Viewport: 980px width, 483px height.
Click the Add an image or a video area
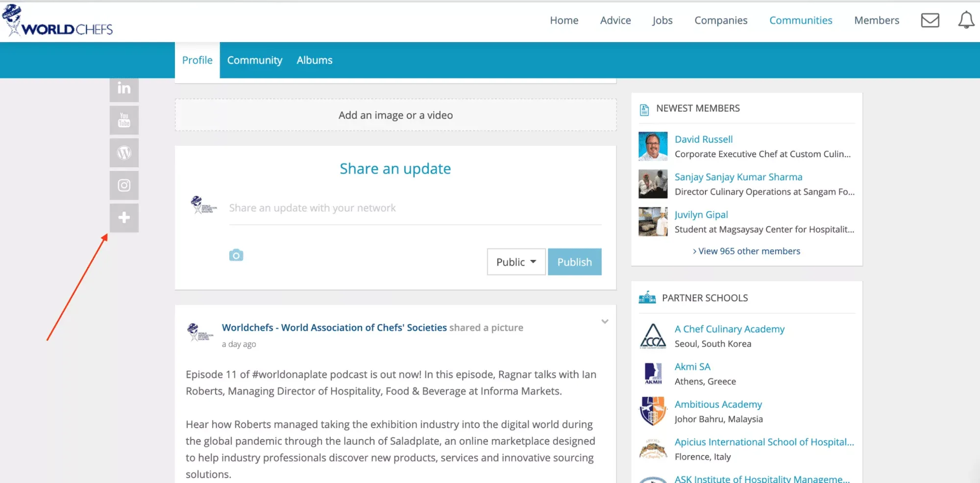click(395, 115)
